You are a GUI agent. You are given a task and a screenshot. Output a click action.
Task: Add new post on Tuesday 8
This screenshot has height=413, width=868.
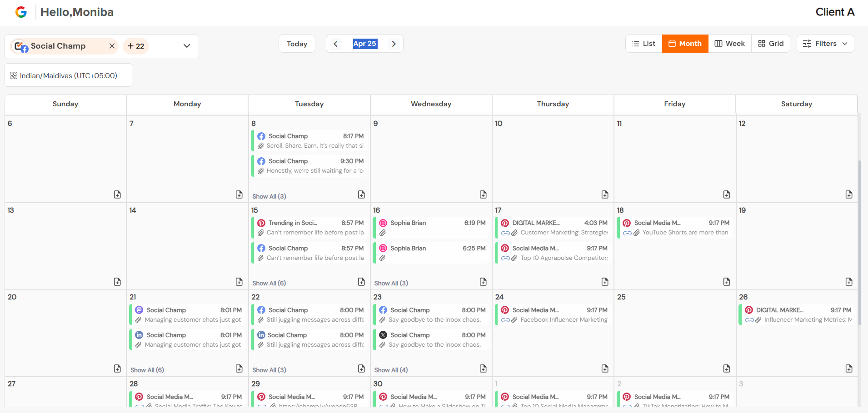(361, 194)
